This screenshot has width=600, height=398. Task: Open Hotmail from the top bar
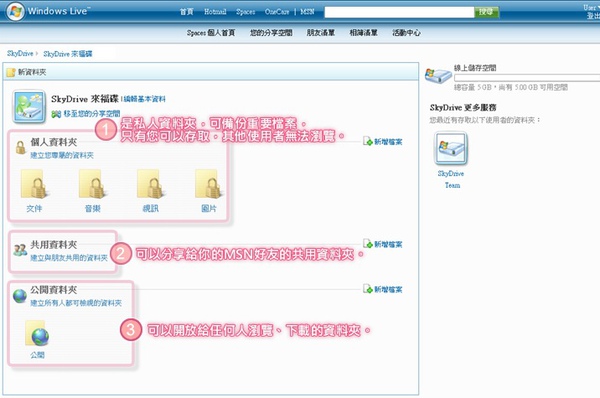(215, 12)
